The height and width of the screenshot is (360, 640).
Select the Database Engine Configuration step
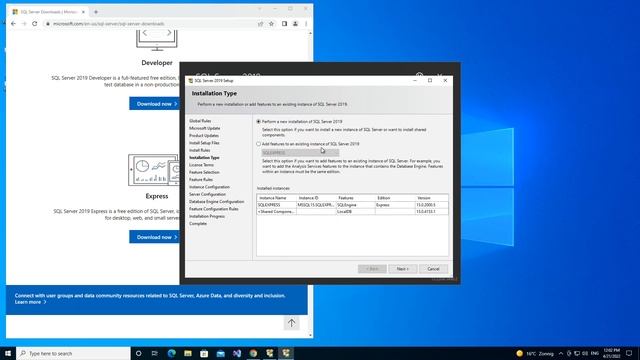(x=216, y=202)
